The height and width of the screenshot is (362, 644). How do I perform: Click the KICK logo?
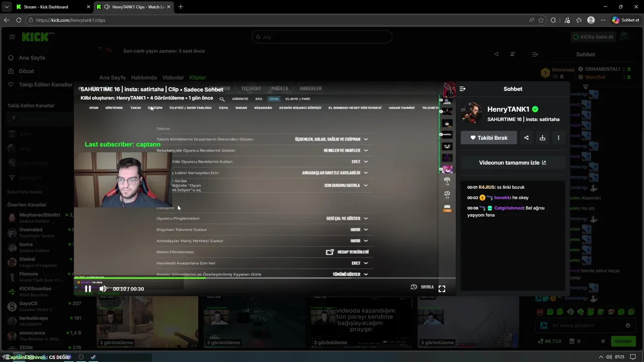[x=36, y=37]
